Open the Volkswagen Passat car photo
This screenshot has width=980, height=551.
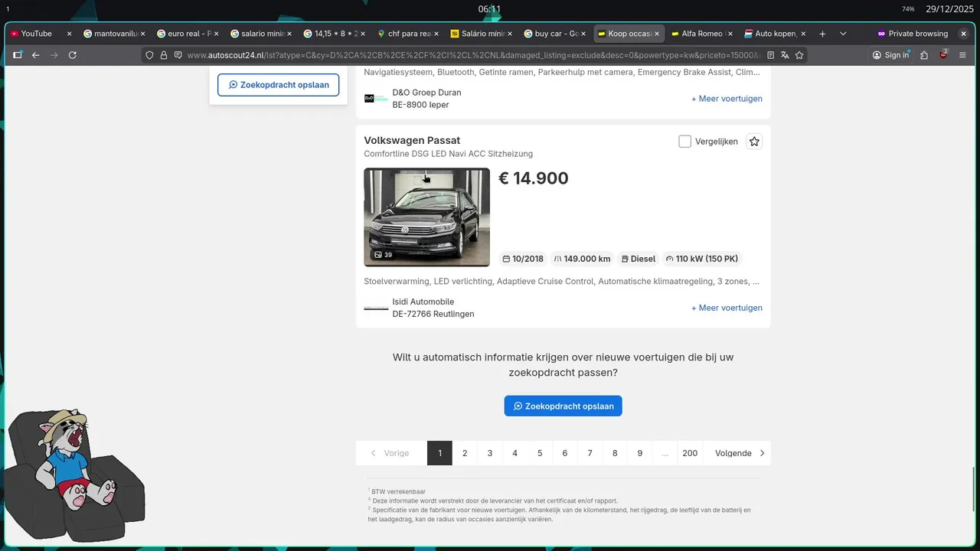[x=426, y=217]
